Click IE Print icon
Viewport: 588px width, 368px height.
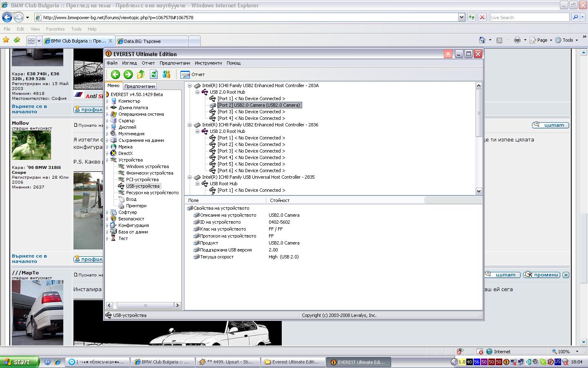coord(517,40)
